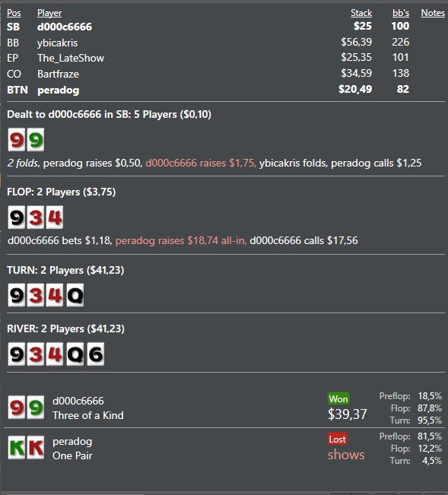Click the green Won badge
This screenshot has height=495, width=448.
[338, 398]
